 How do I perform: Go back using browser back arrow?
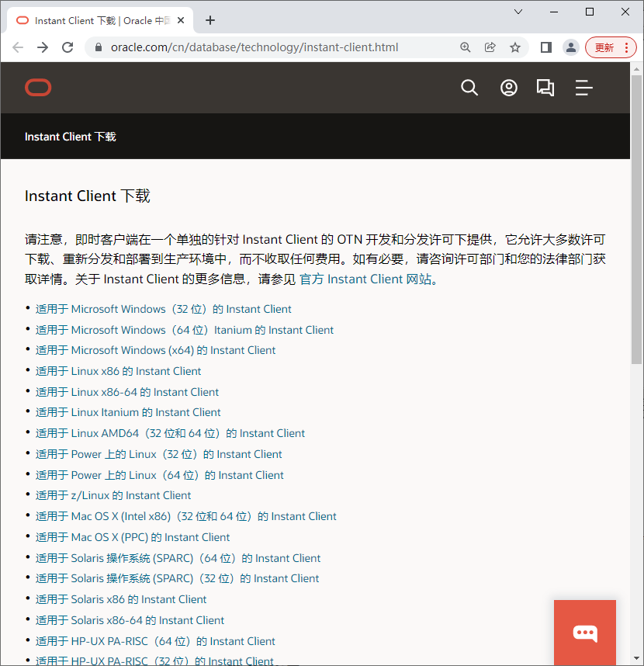(x=18, y=47)
